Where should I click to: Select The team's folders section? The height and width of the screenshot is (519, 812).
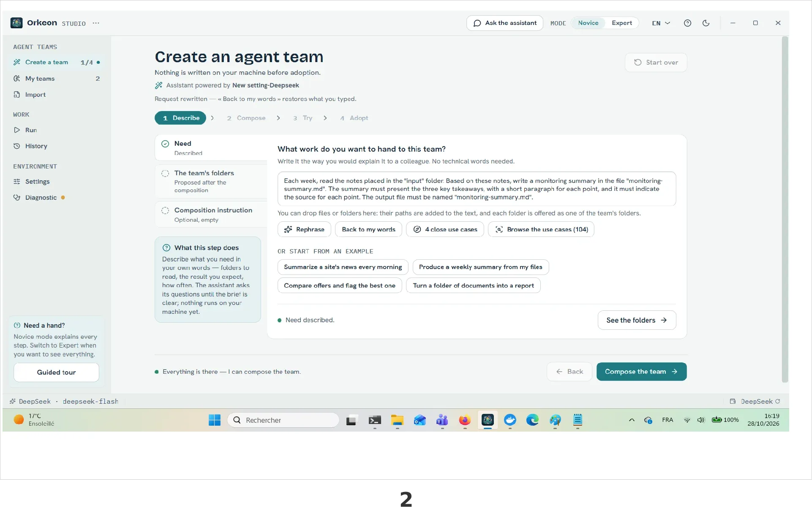(x=211, y=181)
